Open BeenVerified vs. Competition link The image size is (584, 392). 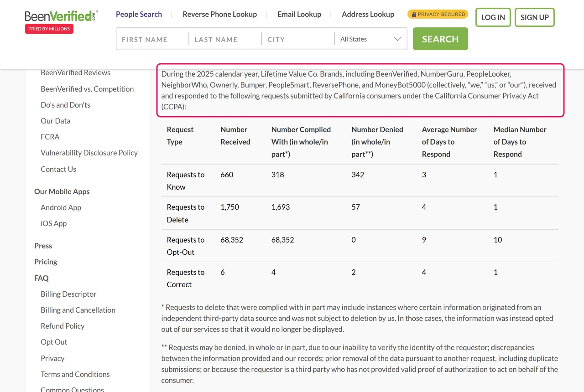(x=87, y=89)
